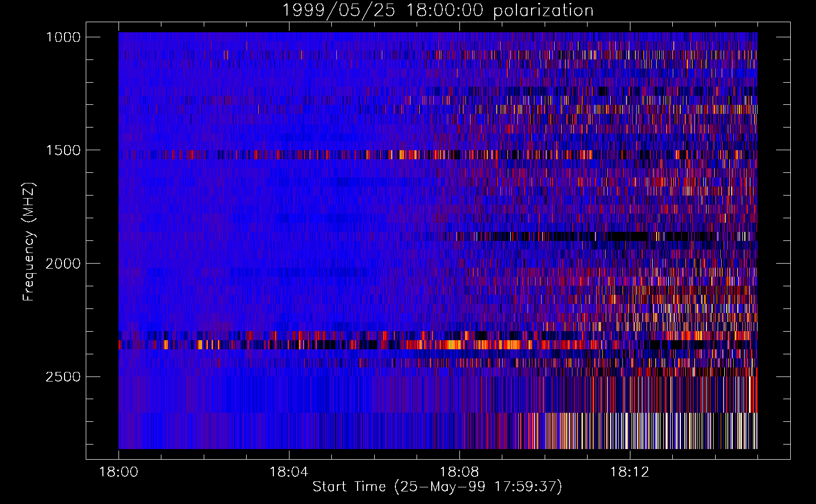Click the '18:08' time axis label
The image size is (816, 504).
coord(459,472)
